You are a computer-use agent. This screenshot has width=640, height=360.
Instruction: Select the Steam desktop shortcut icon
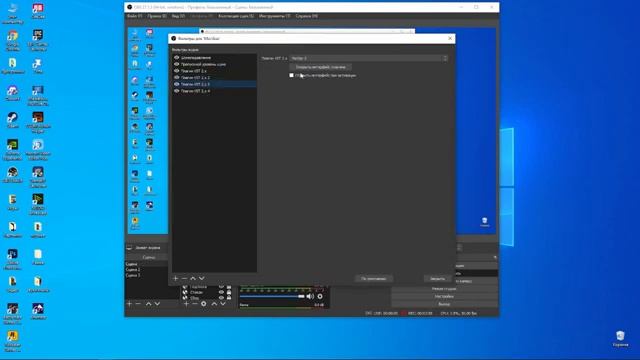12,120
